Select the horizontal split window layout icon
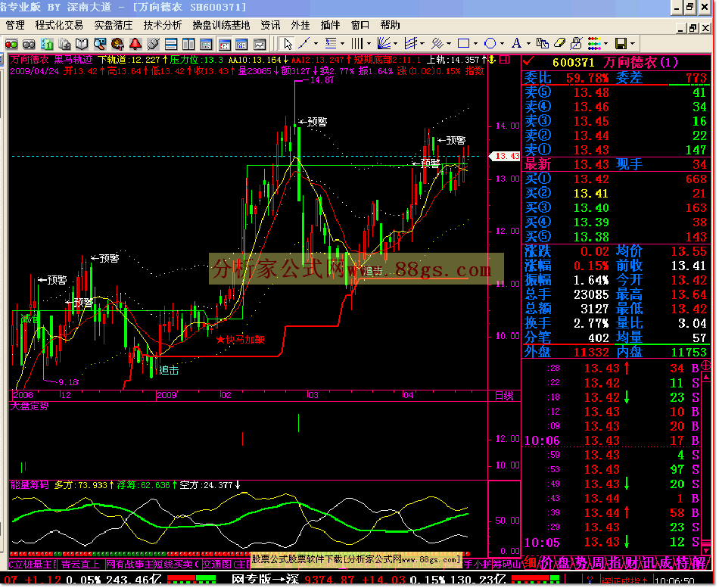The height and width of the screenshot is (588, 719). tap(171, 44)
